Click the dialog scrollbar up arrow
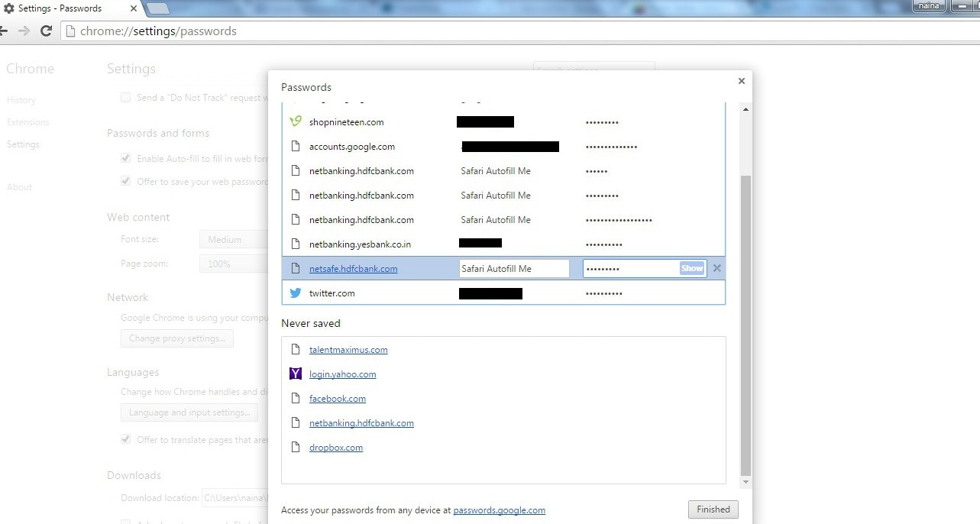The image size is (980, 524). pos(746,109)
